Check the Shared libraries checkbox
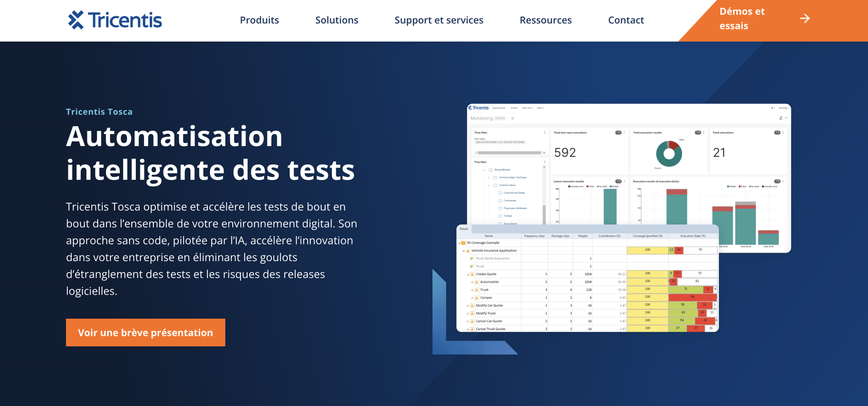Viewport: 868px width, 406px height. (x=490, y=170)
